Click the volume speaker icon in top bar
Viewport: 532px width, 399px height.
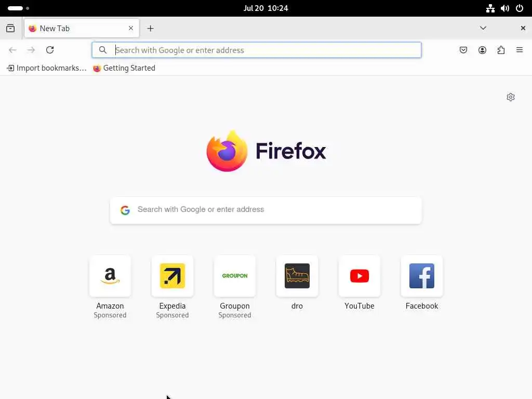pyautogui.click(x=505, y=8)
